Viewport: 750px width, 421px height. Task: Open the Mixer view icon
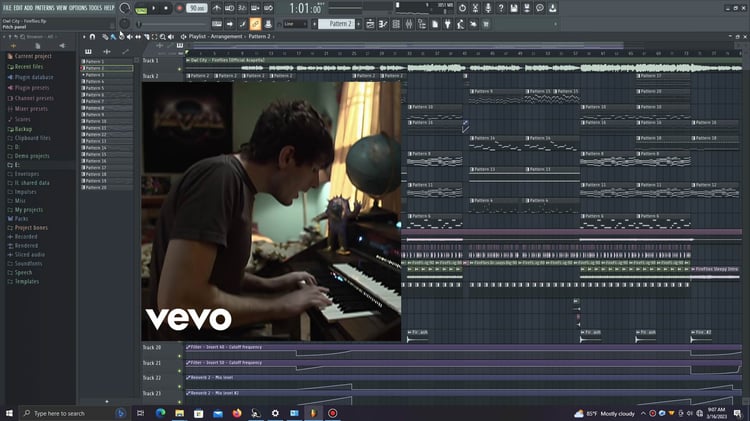point(409,24)
